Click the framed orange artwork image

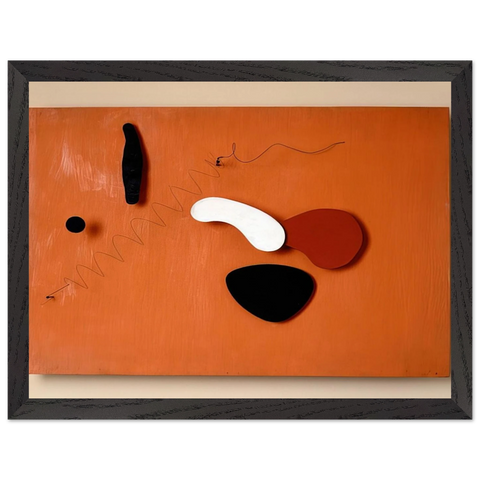(x=240, y=240)
